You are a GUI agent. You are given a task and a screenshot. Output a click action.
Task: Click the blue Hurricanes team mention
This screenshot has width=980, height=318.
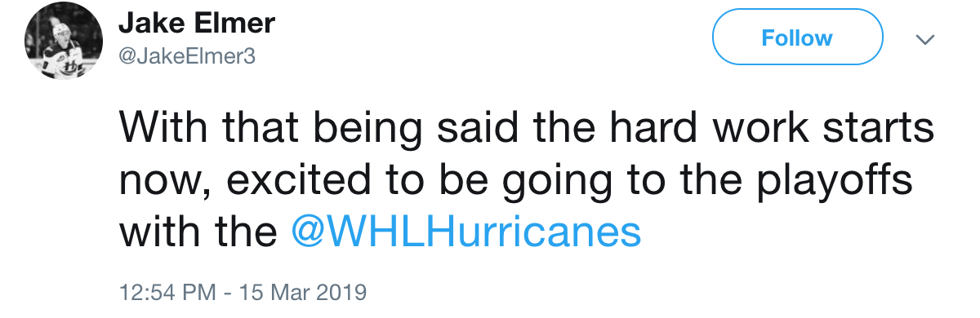click(x=466, y=233)
